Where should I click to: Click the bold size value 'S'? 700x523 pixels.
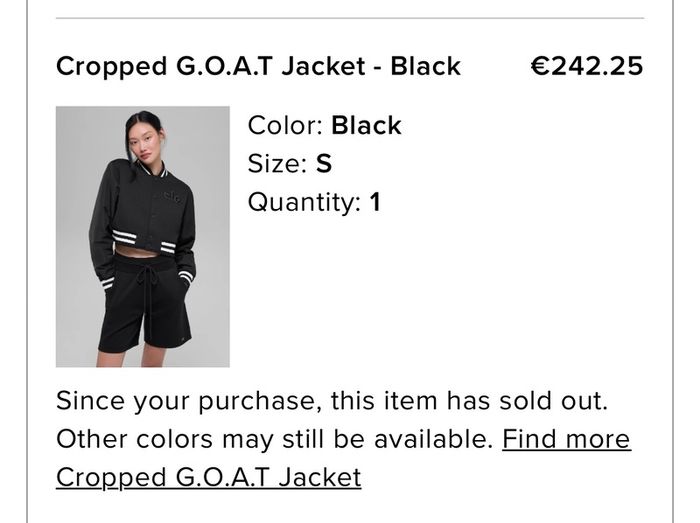324,163
